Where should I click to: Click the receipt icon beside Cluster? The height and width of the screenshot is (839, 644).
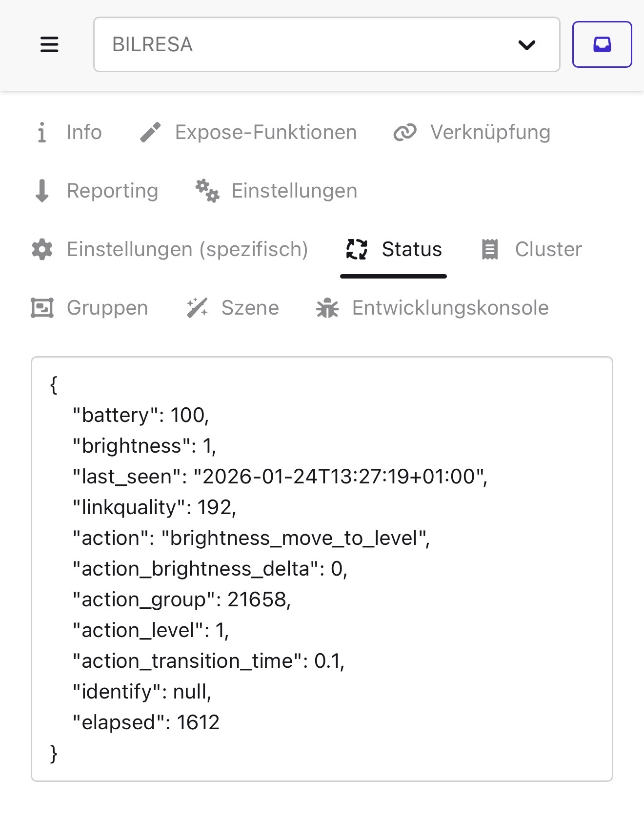point(490,249)
